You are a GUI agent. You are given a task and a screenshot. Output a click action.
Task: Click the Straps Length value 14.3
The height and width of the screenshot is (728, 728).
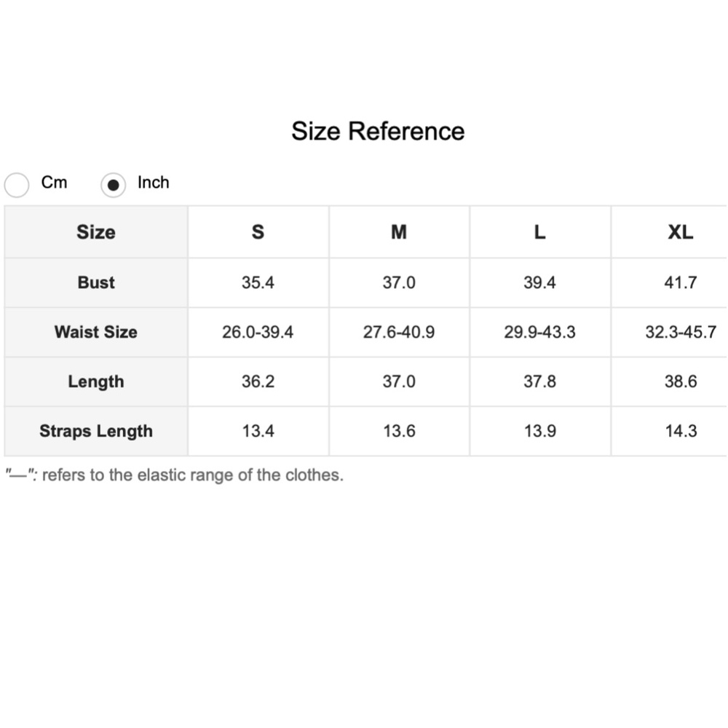pyautogui.click(x=680, y=431)
